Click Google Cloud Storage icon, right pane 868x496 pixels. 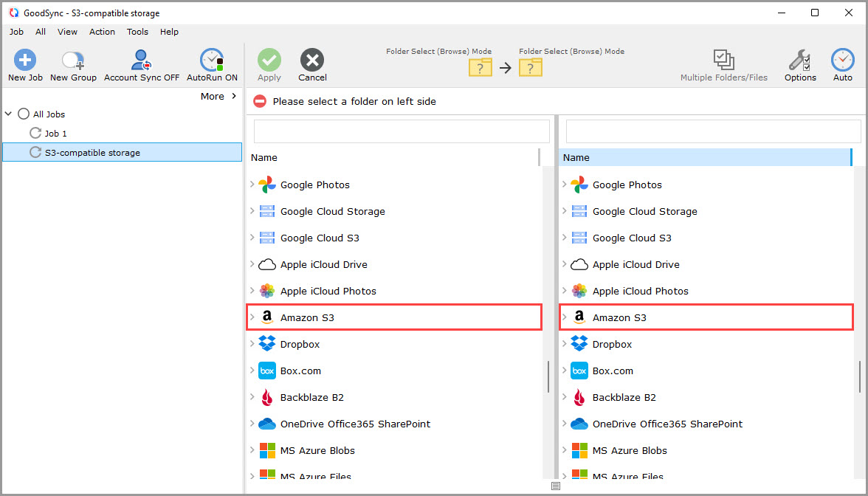[x=579, y=211]
